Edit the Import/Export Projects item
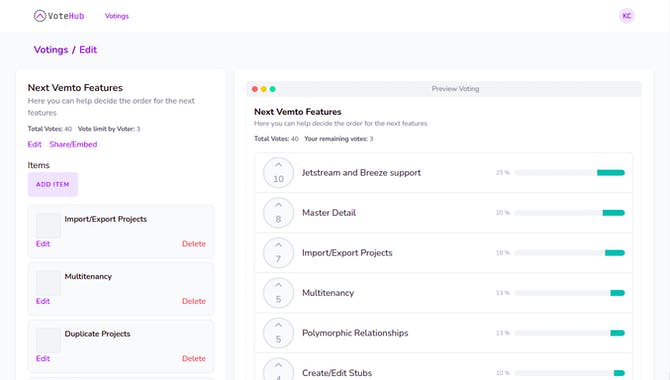 [43, 244]
